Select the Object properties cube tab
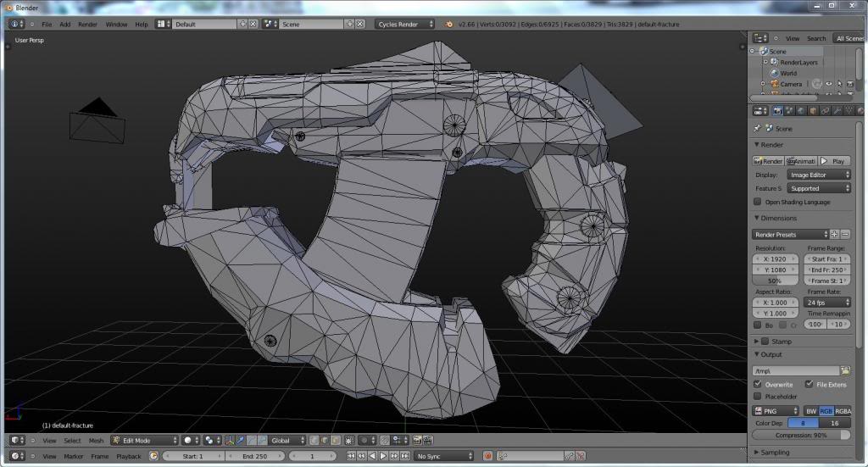Viewport: 868px width, 467px height. click(813, 111)
